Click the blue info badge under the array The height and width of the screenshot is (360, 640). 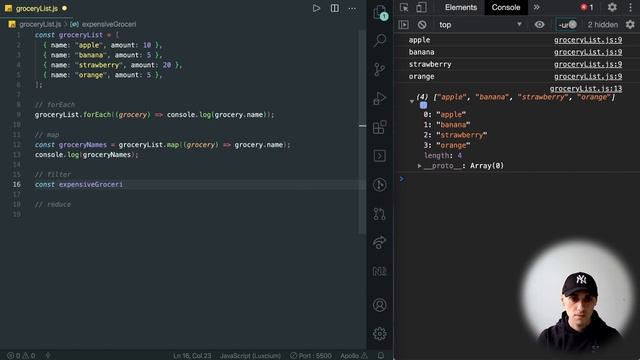[423, 105]
